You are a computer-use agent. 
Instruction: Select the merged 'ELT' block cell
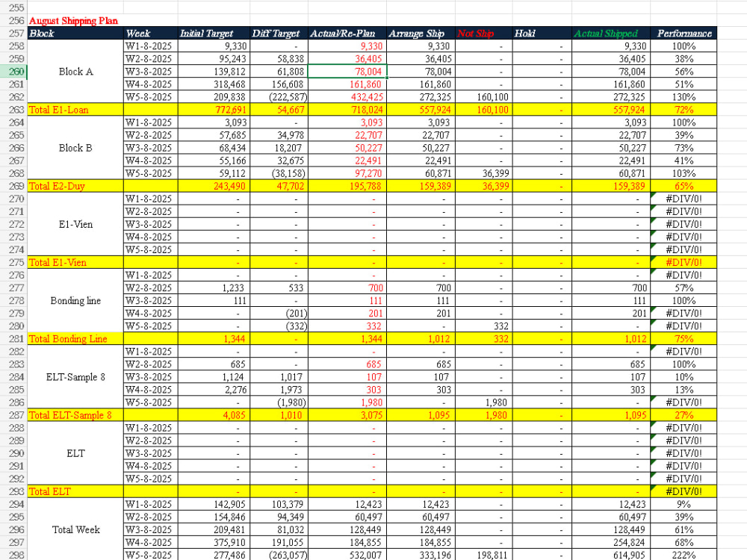point(75,453)
